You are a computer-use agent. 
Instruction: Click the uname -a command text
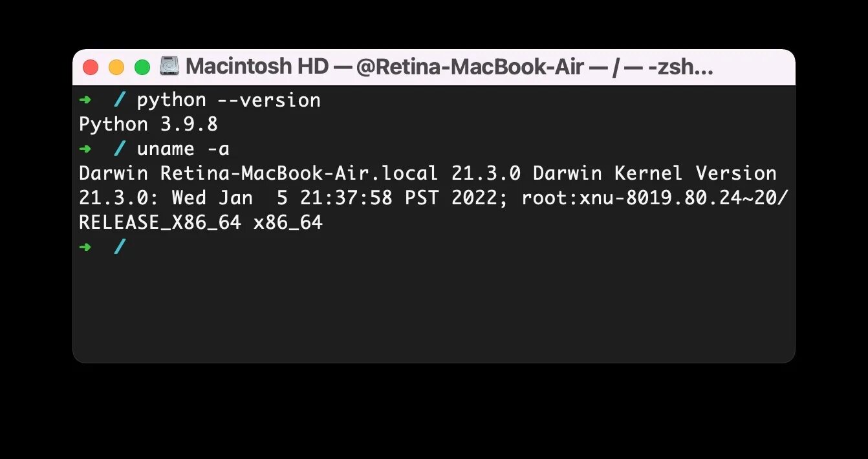click(183, 149)
